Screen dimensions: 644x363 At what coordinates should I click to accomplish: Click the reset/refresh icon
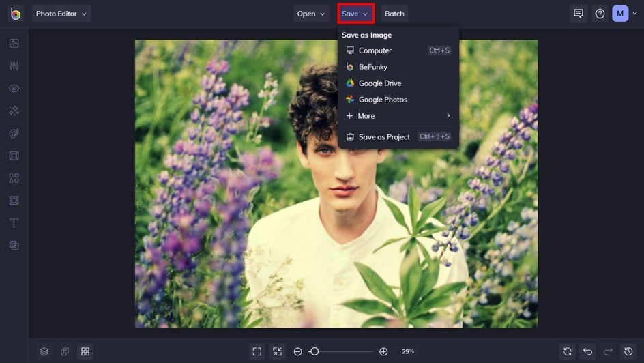point(567,351)
